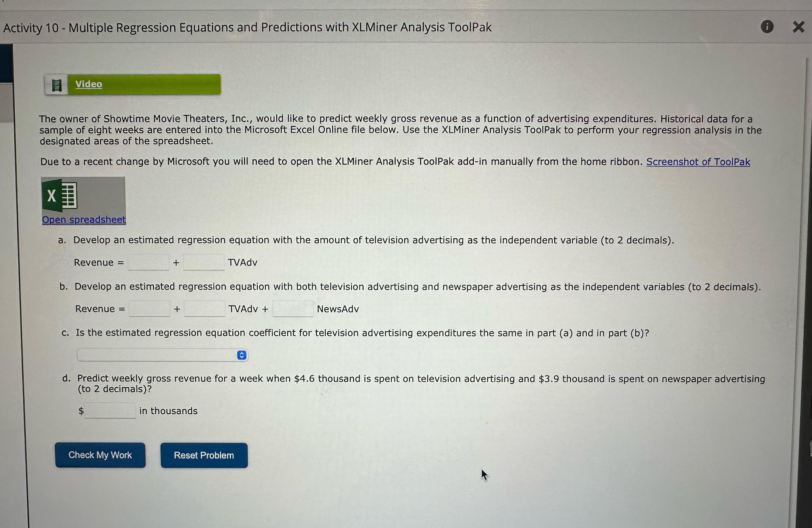The height and width of the screenshot is (528, 812).
Task: Open the Screenshot of ToolPak link
Action: pyautogui.click(x=697, y=162)
